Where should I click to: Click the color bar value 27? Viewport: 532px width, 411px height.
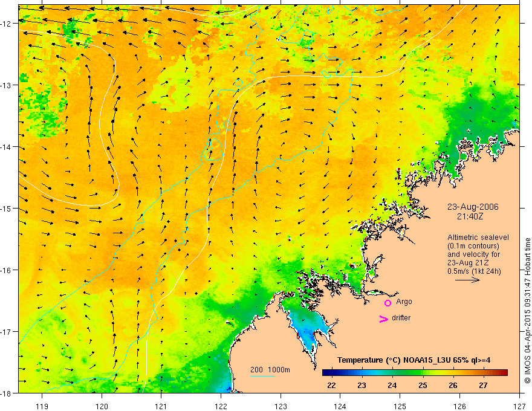(x=483, y=385)
